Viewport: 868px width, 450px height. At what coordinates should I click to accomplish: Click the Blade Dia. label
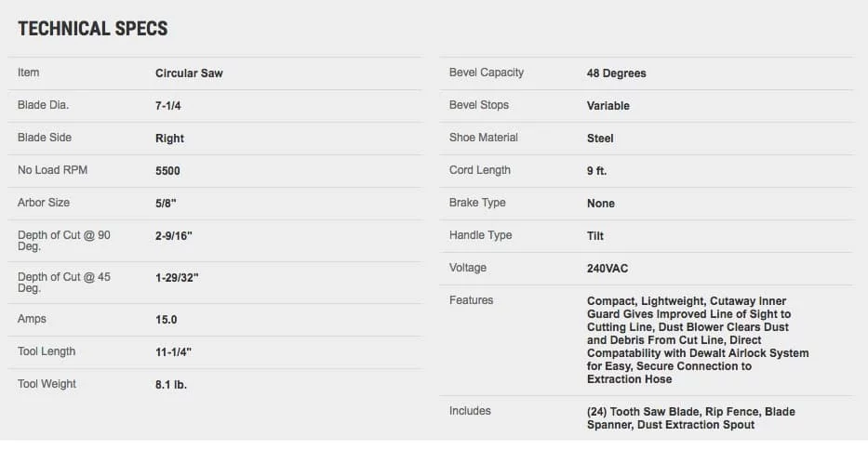(43, 105)
